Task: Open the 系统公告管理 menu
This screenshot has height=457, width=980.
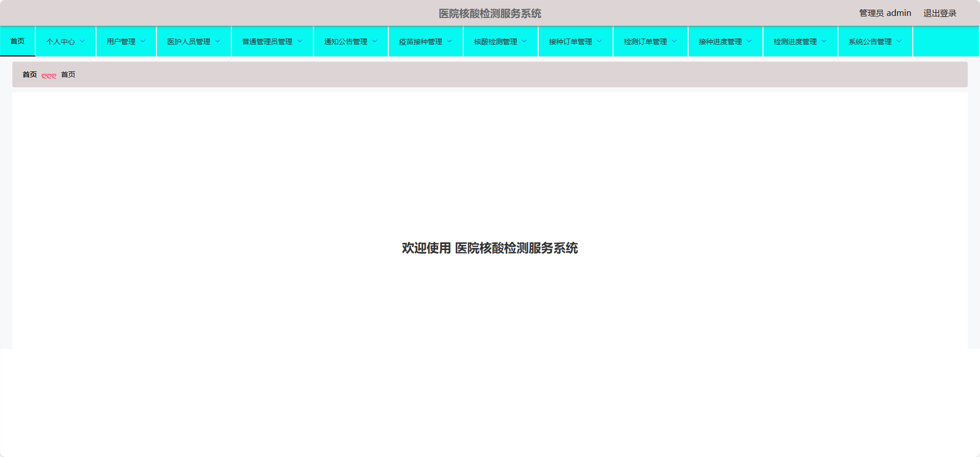Action: 875,42
